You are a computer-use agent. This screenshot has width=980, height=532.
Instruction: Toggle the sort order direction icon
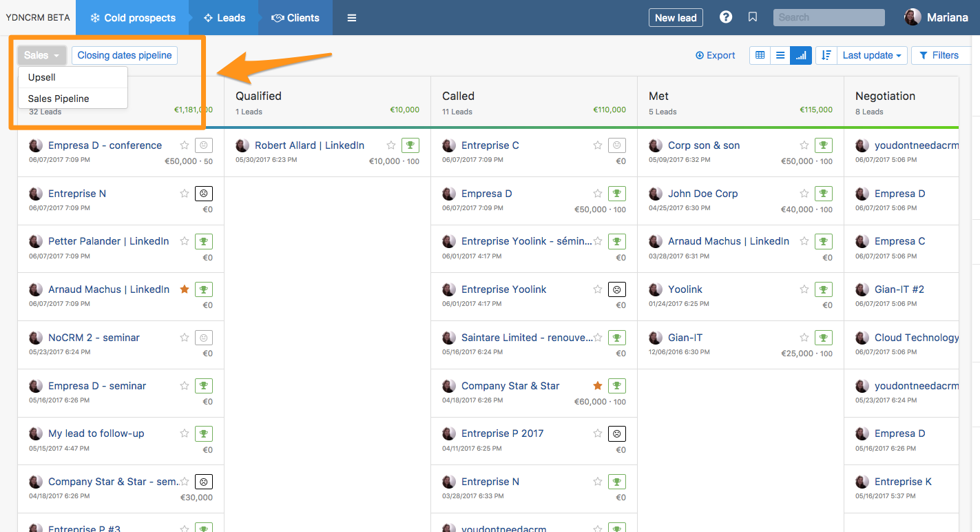pos(826,55)
